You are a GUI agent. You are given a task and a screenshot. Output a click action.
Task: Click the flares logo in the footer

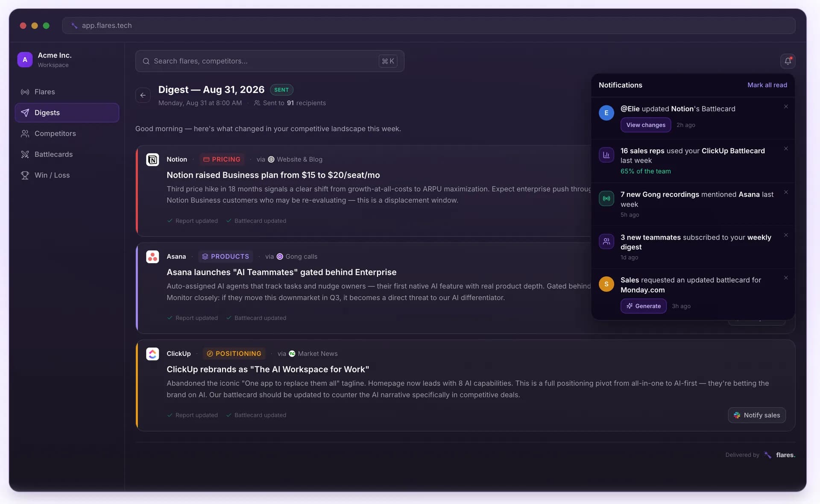point(779,455)
